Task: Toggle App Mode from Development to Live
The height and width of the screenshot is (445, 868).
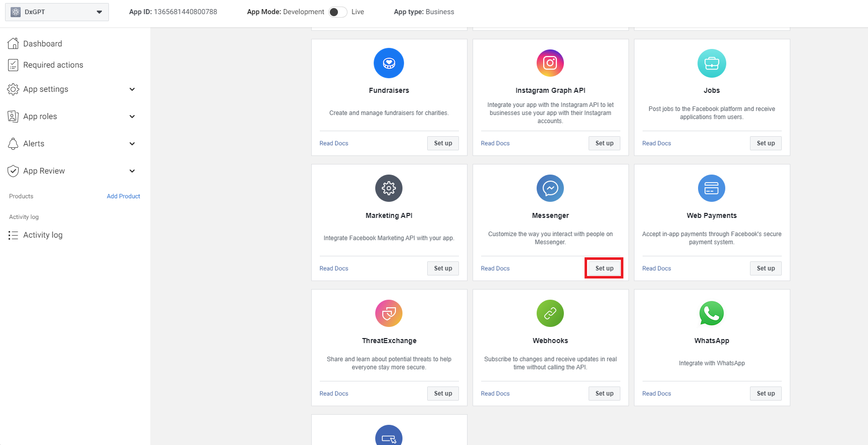Action: click(337, 12)
